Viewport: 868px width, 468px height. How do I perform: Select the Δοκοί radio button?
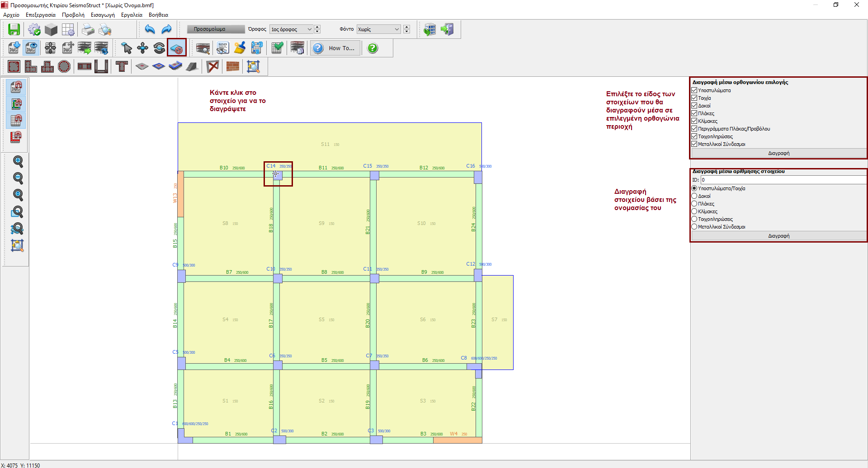point(694,196)
